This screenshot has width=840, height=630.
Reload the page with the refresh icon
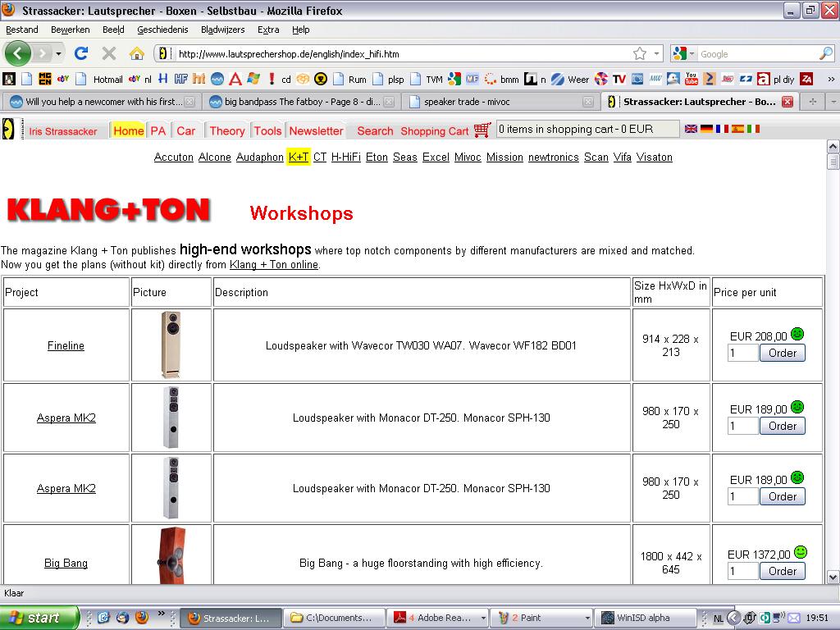coord(81,53)
